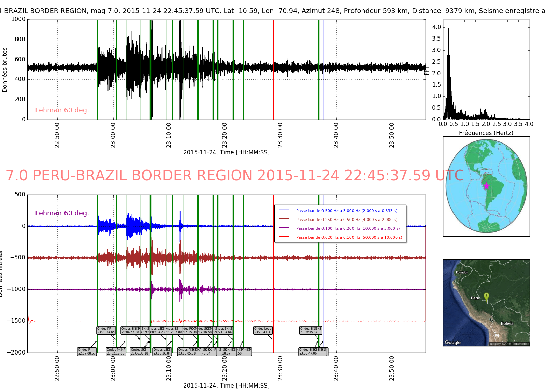546x392 pixels.
Task: Click the 'Bolivia' label on satellite map
Action: pos(507,323)
